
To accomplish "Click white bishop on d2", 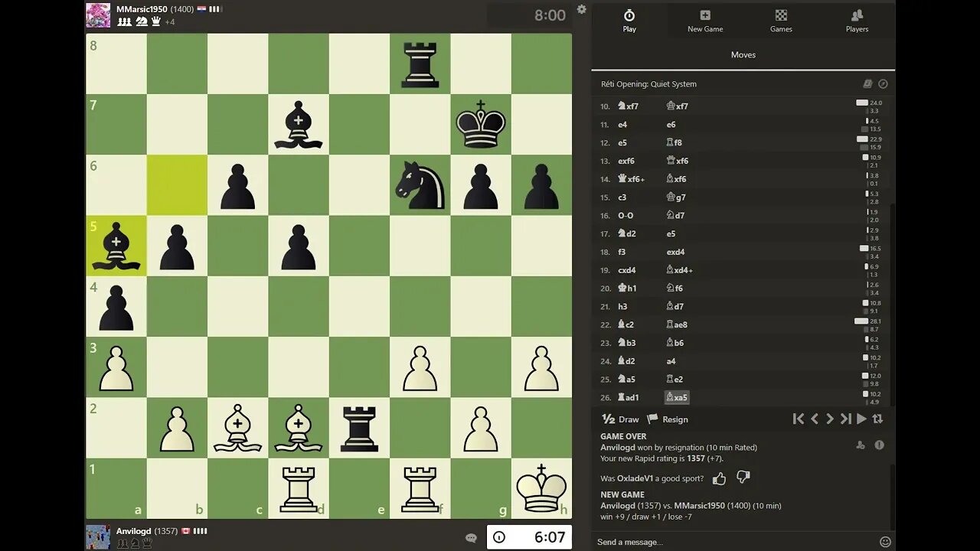I will [299, 428].
